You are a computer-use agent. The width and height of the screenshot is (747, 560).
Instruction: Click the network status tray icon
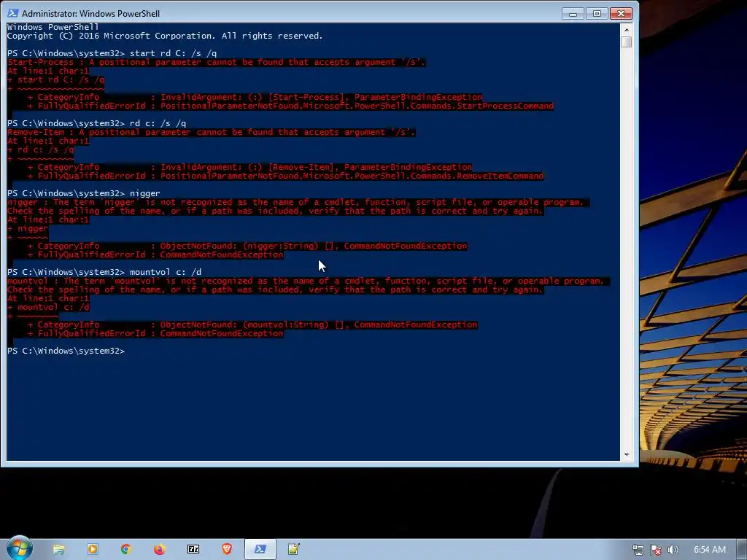(x=638, y=550)
